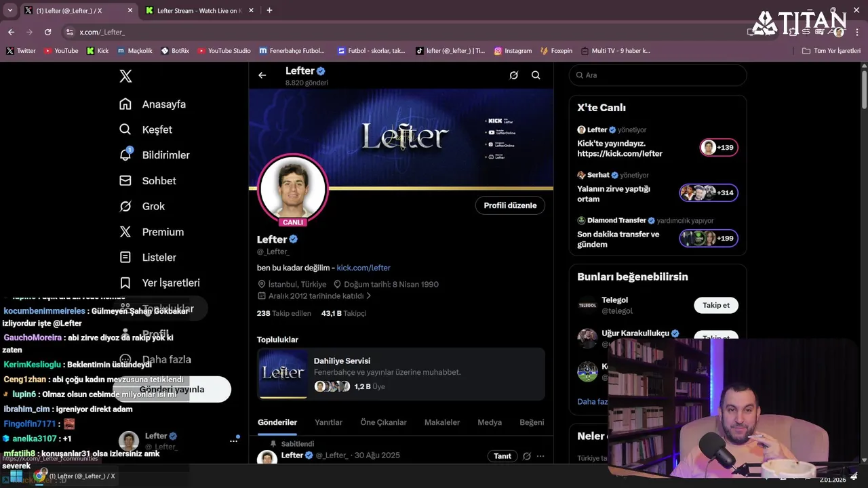Expand the Aralık 2012 join date chevron
The height and width of the screenshot is (488, 868).
368,296
